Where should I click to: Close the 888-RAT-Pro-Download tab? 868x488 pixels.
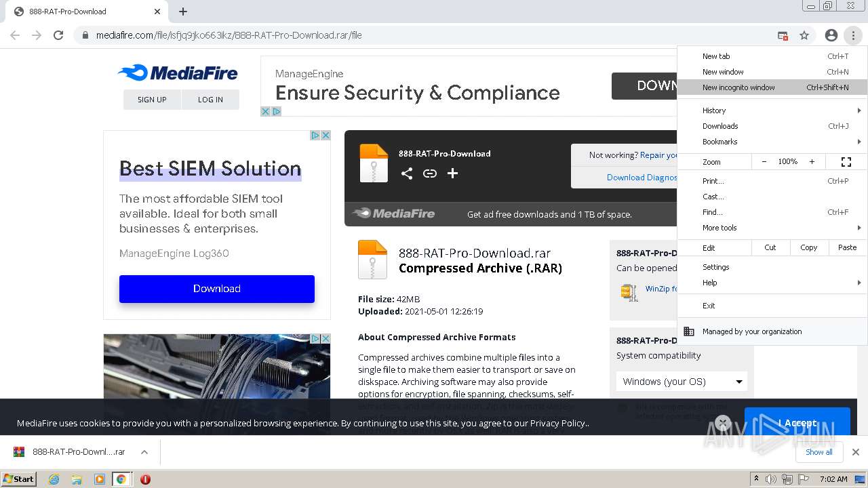pos(157,12)
